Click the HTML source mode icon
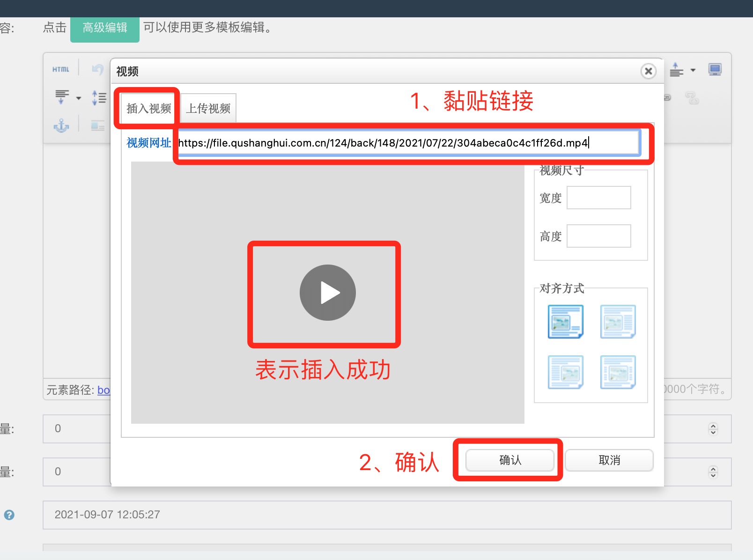 pyautogui.click(x=60, y=69)
